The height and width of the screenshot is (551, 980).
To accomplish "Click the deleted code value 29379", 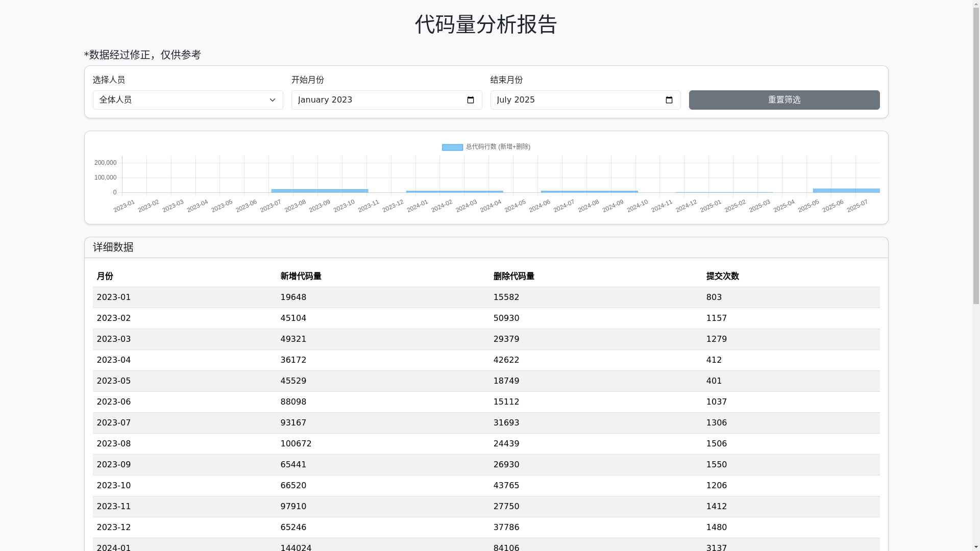I will [x=506, y=339].
